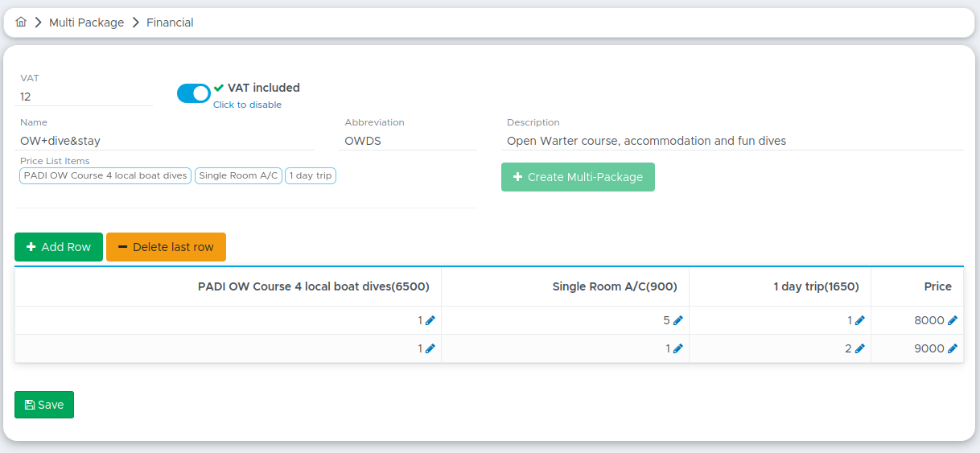Edit Single Room A/C quantity 5 pencil
Screen dimensions: 980x453
(677, 320)
